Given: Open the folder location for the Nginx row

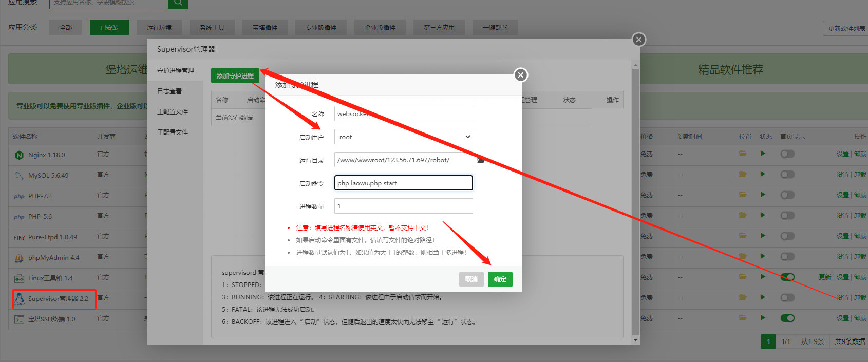Looking at the screenshot, I should [x=743, y=154].
